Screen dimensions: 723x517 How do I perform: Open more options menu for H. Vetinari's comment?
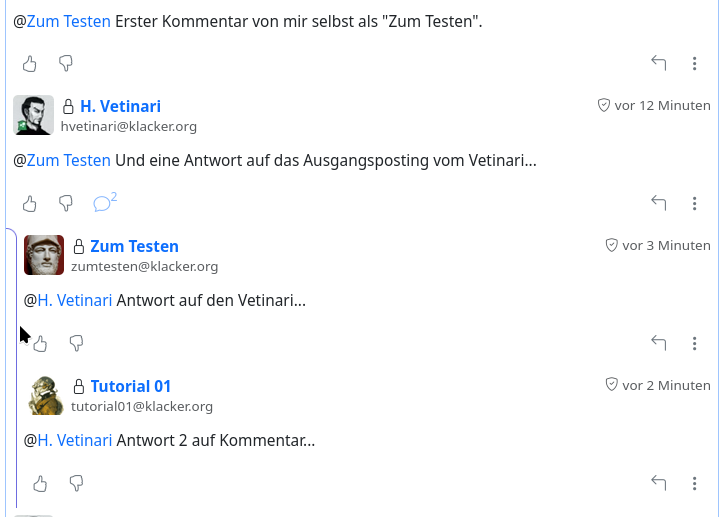695,204
